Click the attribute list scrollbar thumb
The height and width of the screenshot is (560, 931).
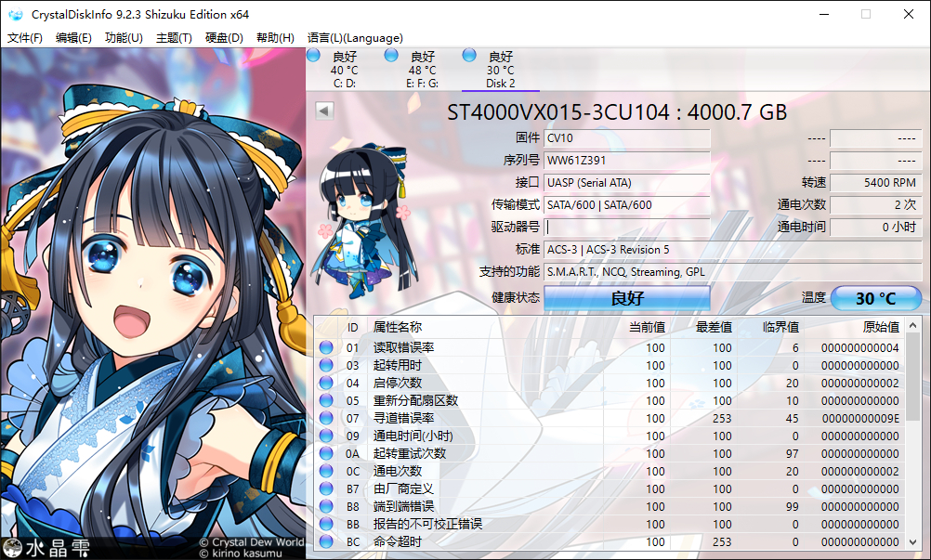click(x=913, y=377)
